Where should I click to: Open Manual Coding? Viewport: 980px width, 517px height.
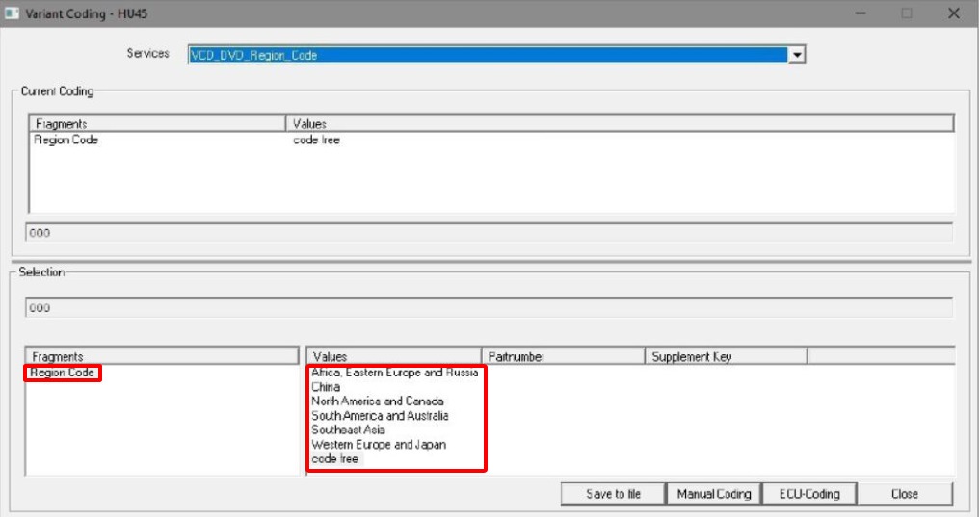coord(713,494)
